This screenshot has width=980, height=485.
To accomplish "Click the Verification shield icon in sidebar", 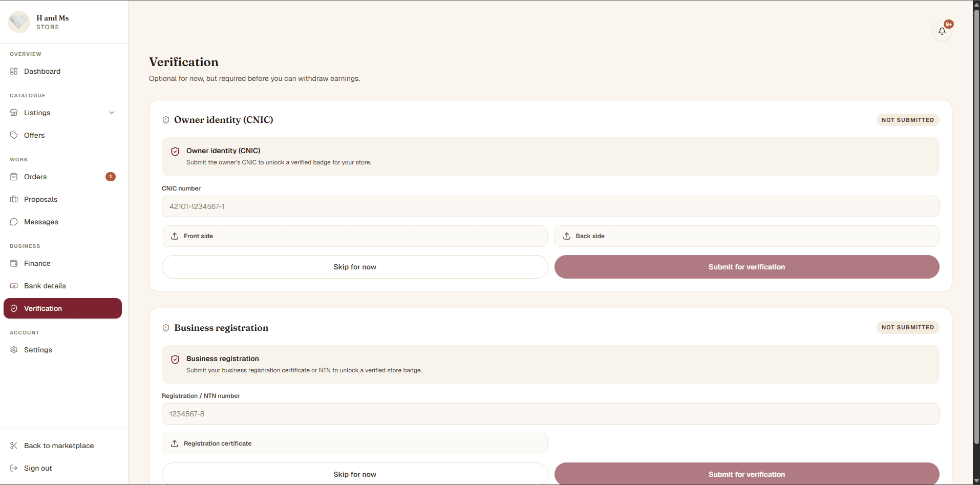I will click(14, 308).
